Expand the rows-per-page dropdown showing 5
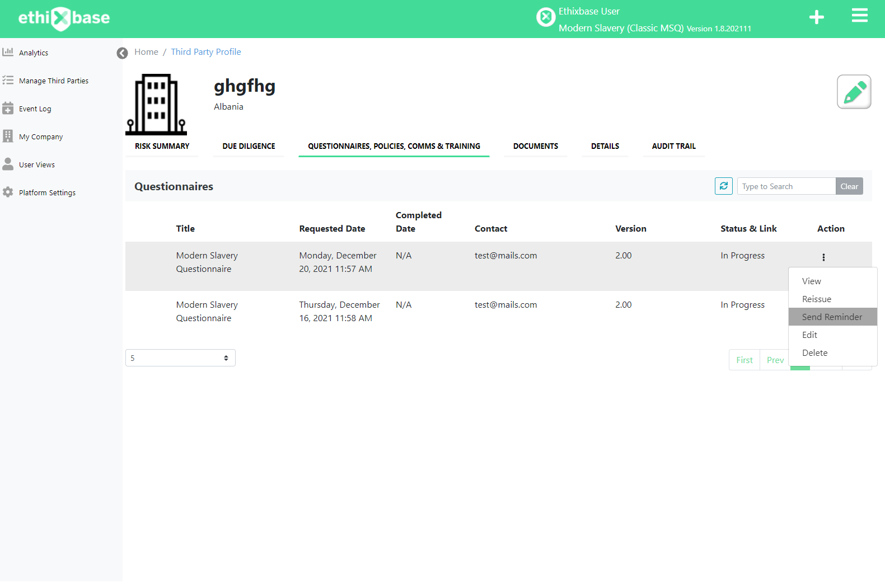This screenshot has height=588, width=885. [180, 358]
